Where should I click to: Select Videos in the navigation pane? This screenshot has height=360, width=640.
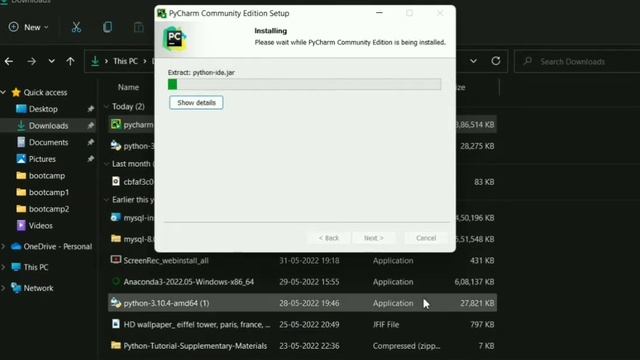coord(40,225)
